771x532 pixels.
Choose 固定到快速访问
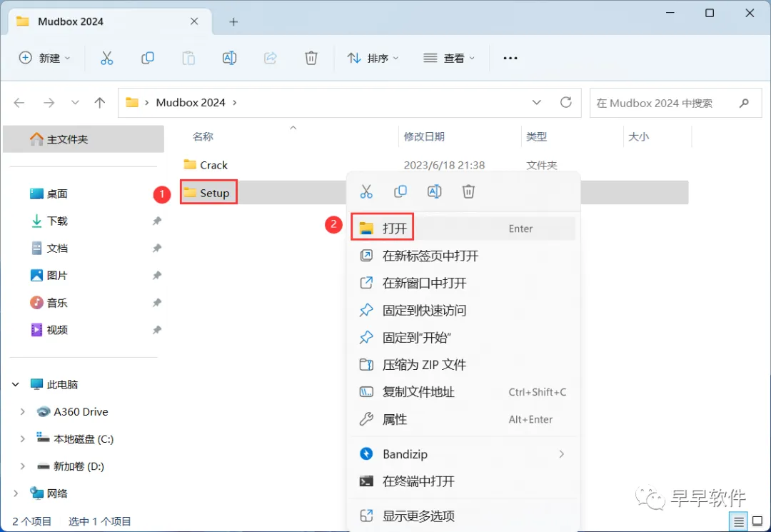(463, 310)
